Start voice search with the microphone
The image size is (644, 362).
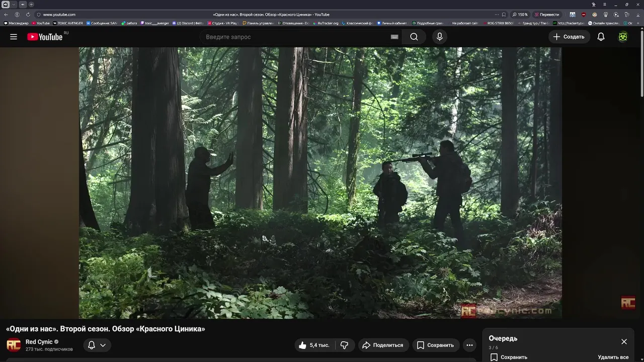point(440,37)
